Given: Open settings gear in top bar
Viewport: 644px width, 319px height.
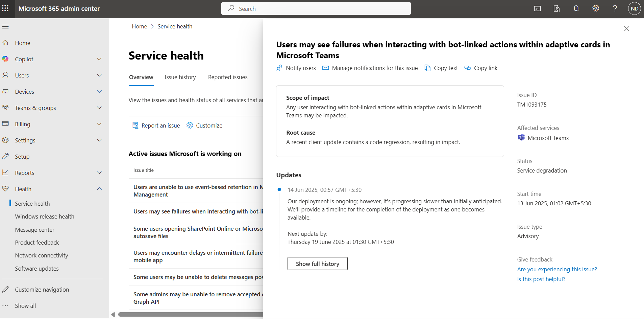Looking at the screenshot, I should click(x=596, y=8).
